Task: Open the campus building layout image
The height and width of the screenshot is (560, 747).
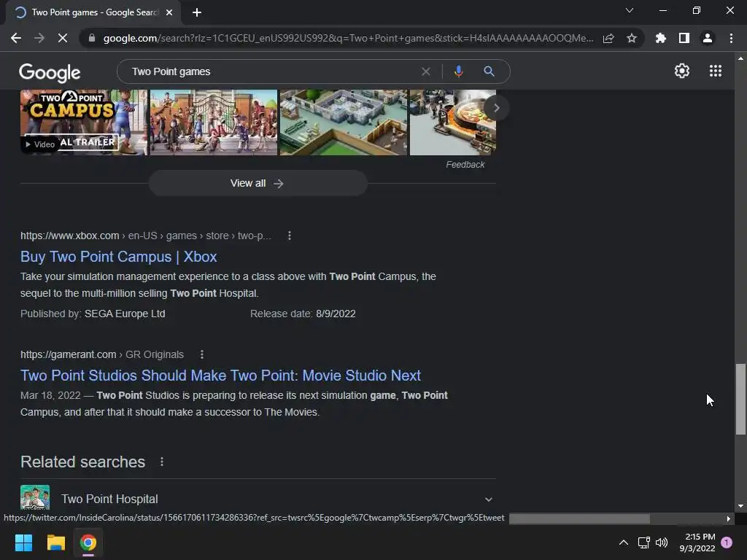Action: coord(344,122)
